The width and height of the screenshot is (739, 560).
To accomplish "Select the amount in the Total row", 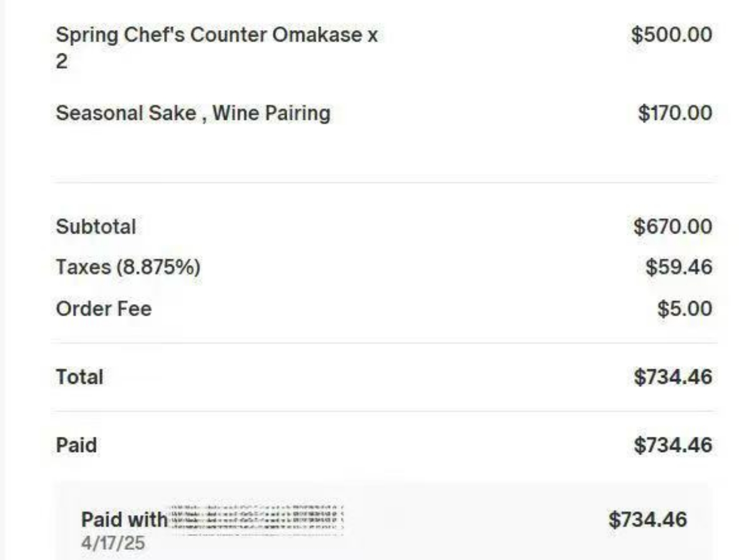I will pos(673,377).
